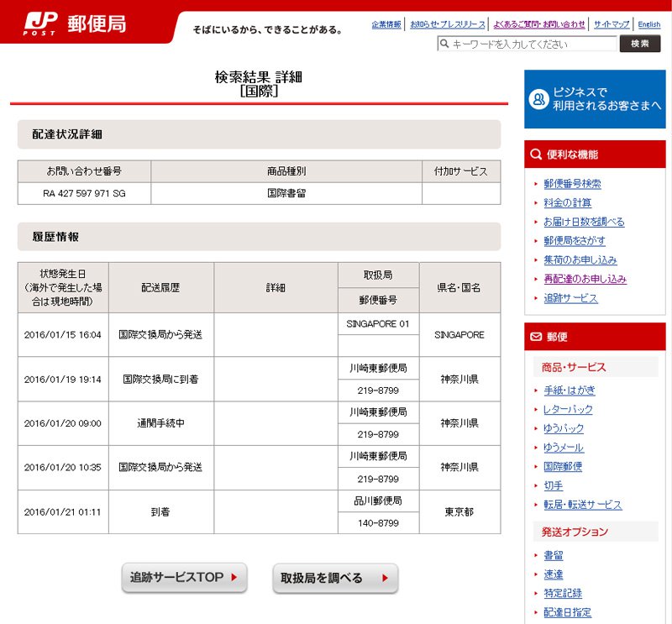Click magnifier icon beside 便利な機能
This screenshot has height=624, width=672.
click(536, 155)
